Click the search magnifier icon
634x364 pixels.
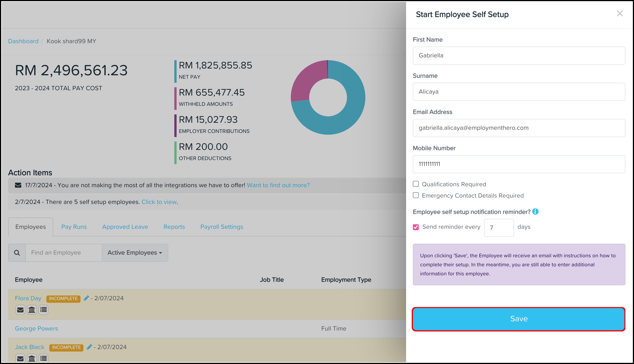pyautogui.click(x=17, y=253)
